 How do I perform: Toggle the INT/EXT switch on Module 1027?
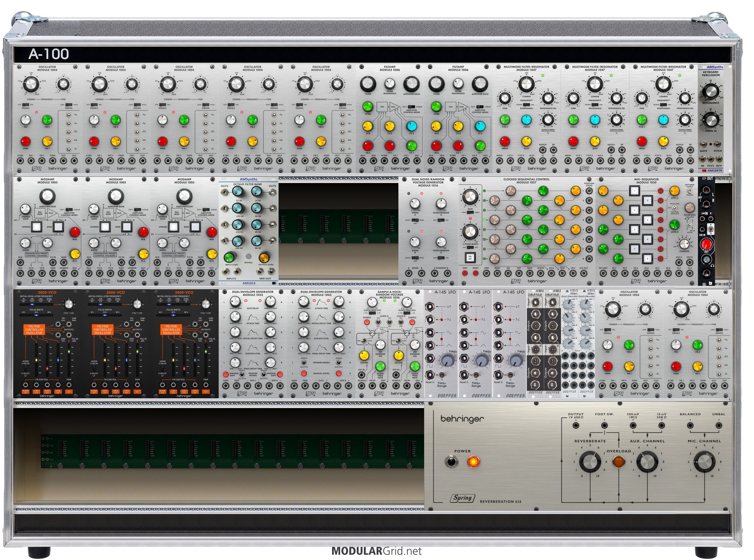tap(470, 247)
